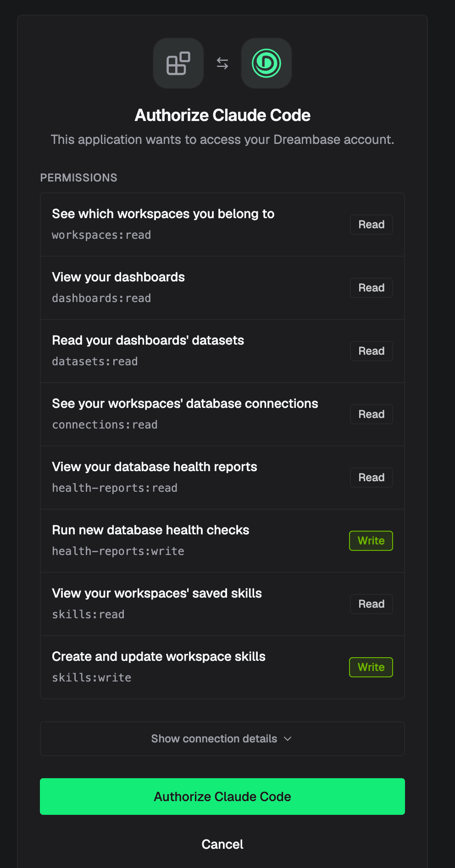
Task: Expand Show connection details
Action: (x=222, y=739)
